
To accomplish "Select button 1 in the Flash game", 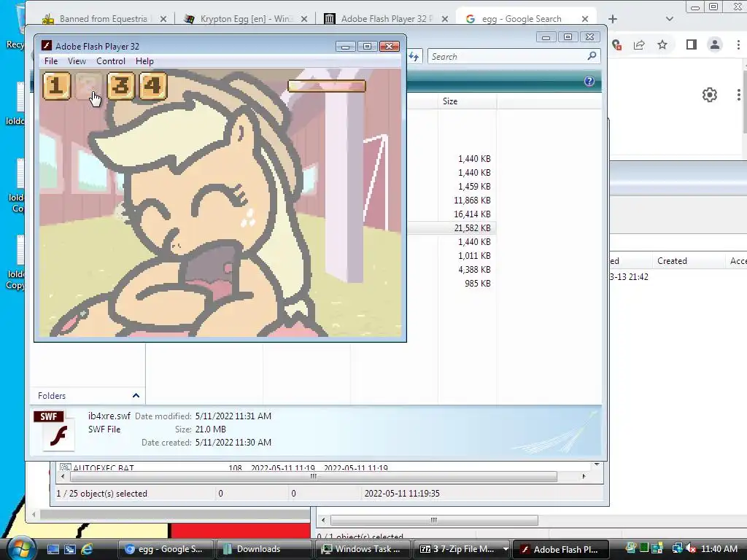I will tap(57, 86).
